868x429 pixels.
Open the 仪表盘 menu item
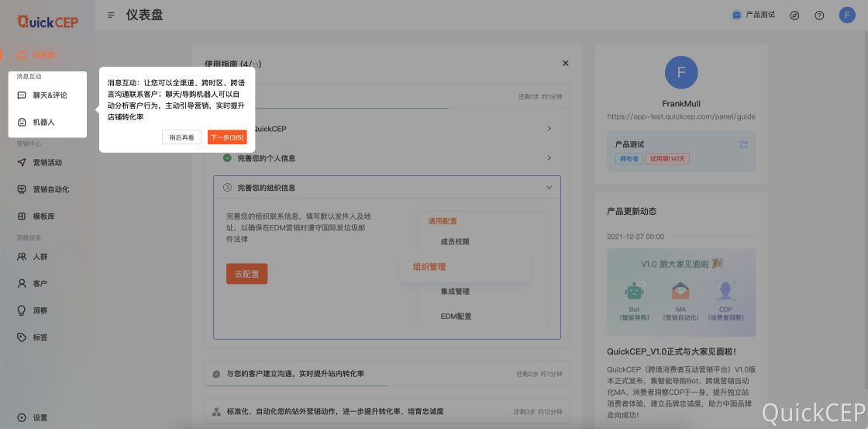[43, 55]
